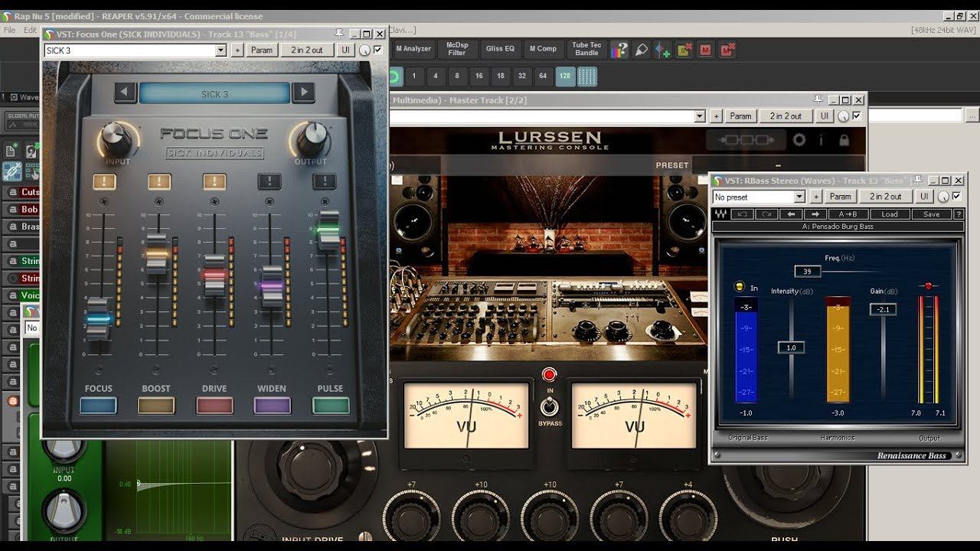Click the red M mute toolbar icon
Viewport: 980px width, 551px height.
(x=705, y=50)
